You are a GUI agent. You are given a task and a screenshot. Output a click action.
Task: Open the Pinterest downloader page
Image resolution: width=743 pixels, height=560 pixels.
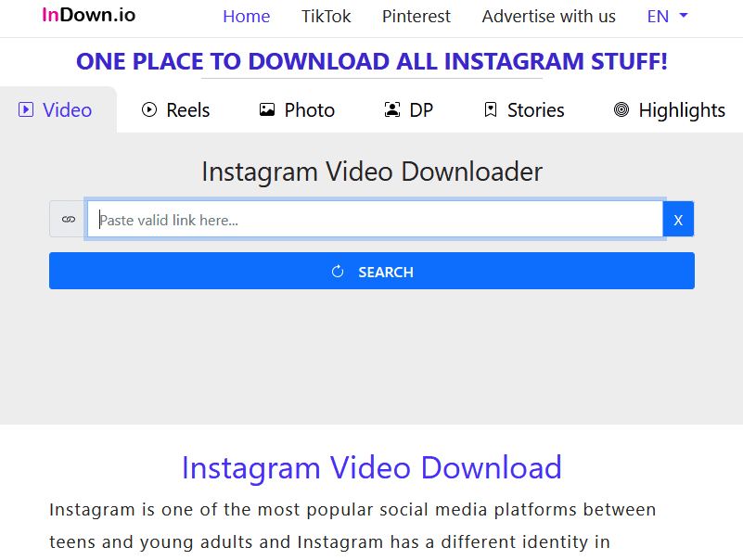coord(416,17)
